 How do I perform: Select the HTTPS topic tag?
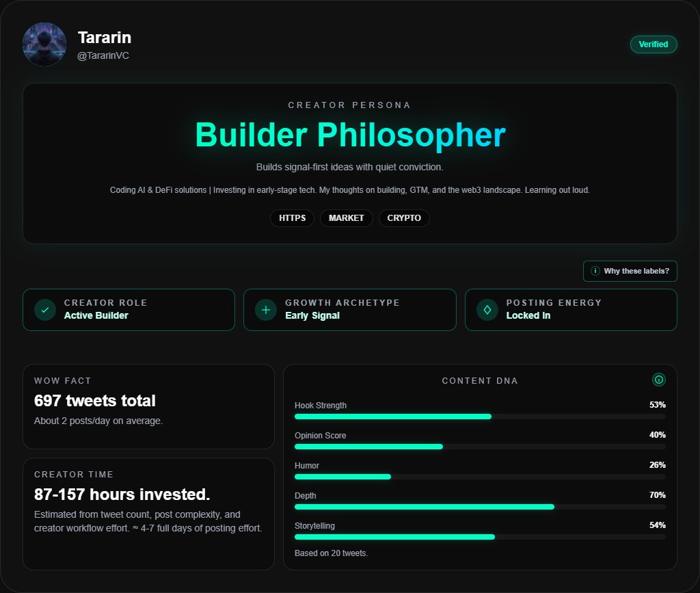[293, 218]
